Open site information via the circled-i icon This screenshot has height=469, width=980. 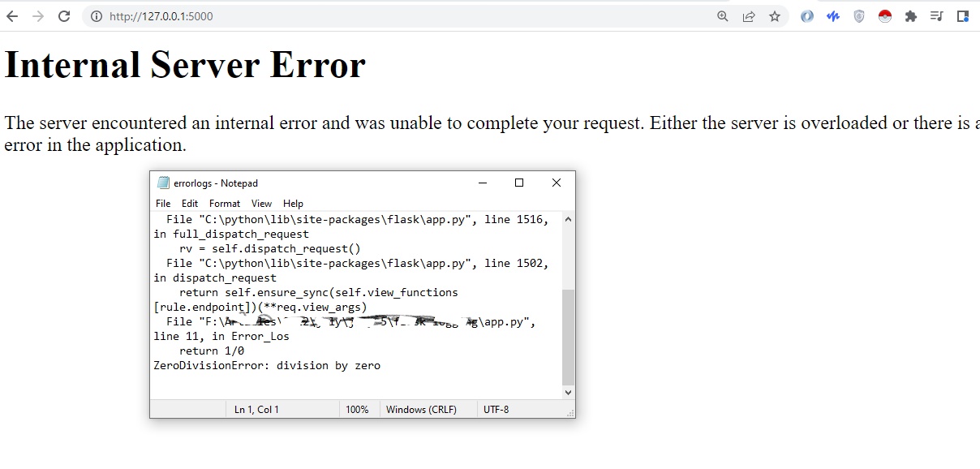[x=97, y=15]
